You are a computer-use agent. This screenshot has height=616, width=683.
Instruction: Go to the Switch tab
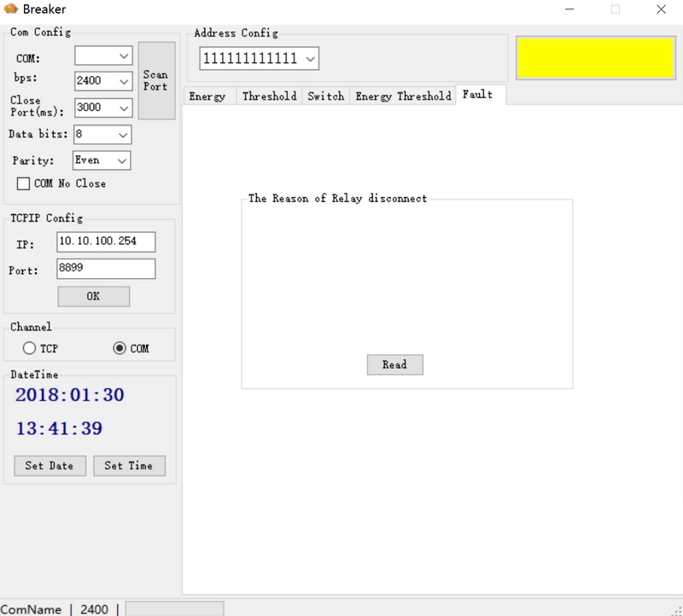(325, 96)
